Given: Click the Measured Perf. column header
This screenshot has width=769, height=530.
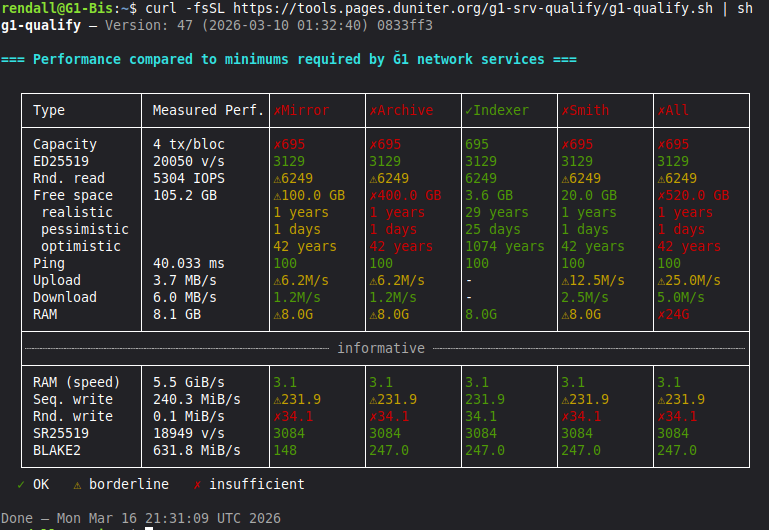Looking at the screenshot, I should tap(209, 111).
